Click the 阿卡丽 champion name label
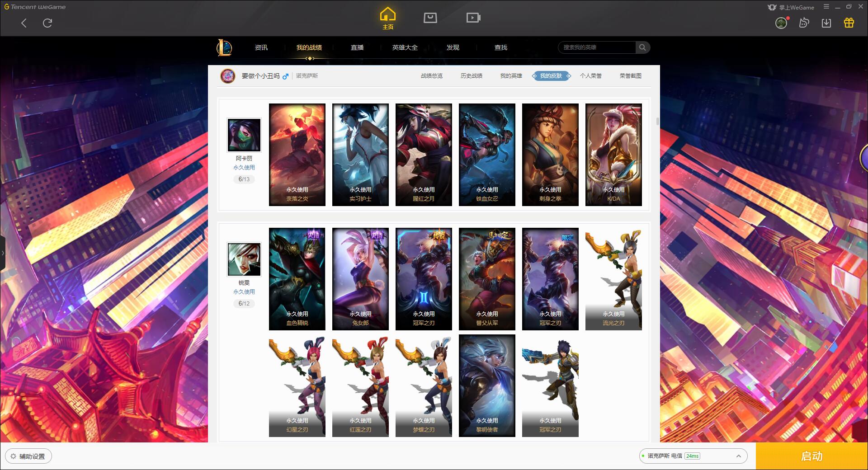Viewport: 868px width, 470px height. pyautogui.click(x=244, y=159)
